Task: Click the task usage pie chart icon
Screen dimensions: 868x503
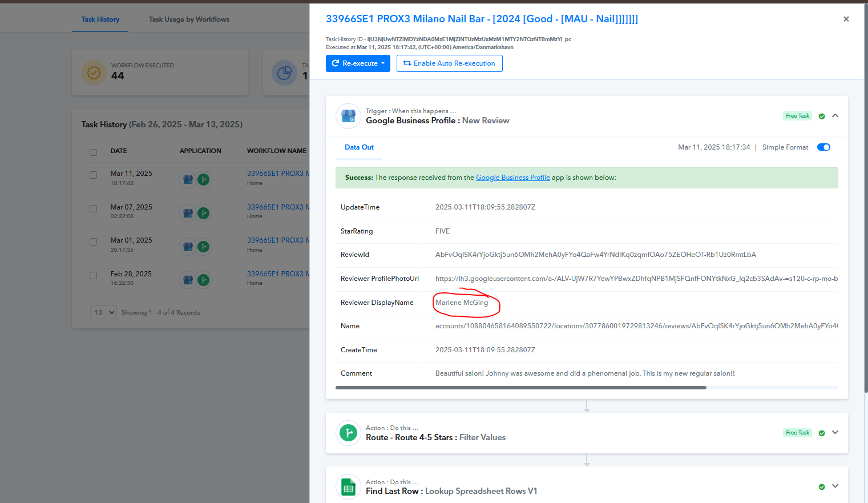Action: click(x=284, y=73)
